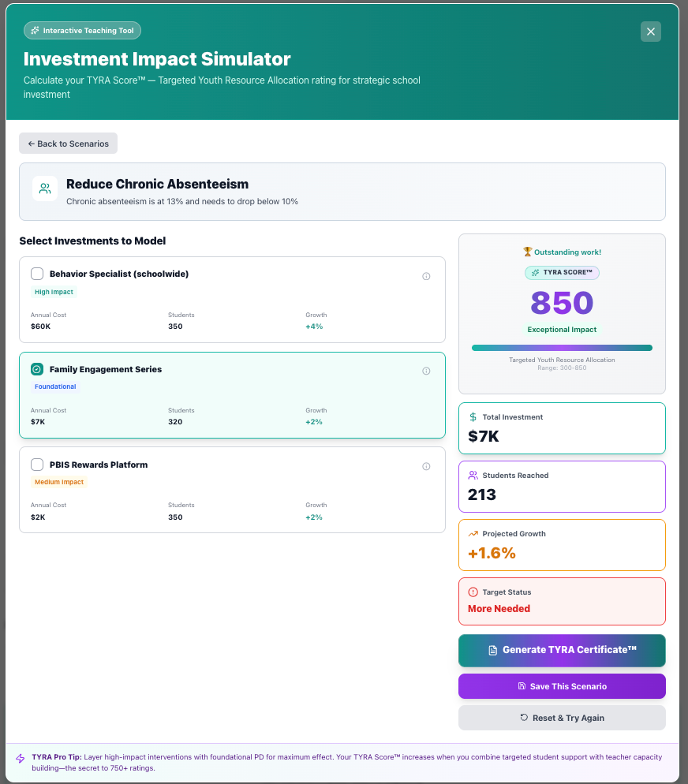Click the dollar sign icon in Total Investment
Screen dimensions: 688x784
(x=473, y=417)
